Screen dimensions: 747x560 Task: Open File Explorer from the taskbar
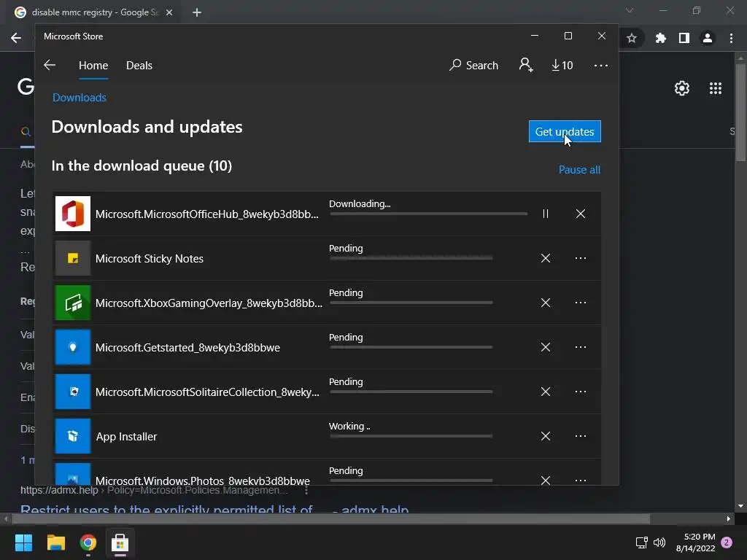55,542
